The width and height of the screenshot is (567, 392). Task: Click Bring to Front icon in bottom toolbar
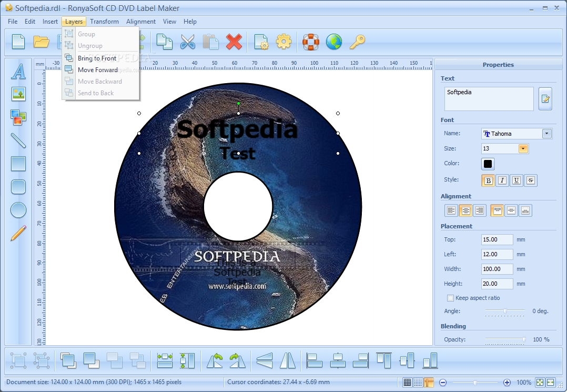coord(68,360)
